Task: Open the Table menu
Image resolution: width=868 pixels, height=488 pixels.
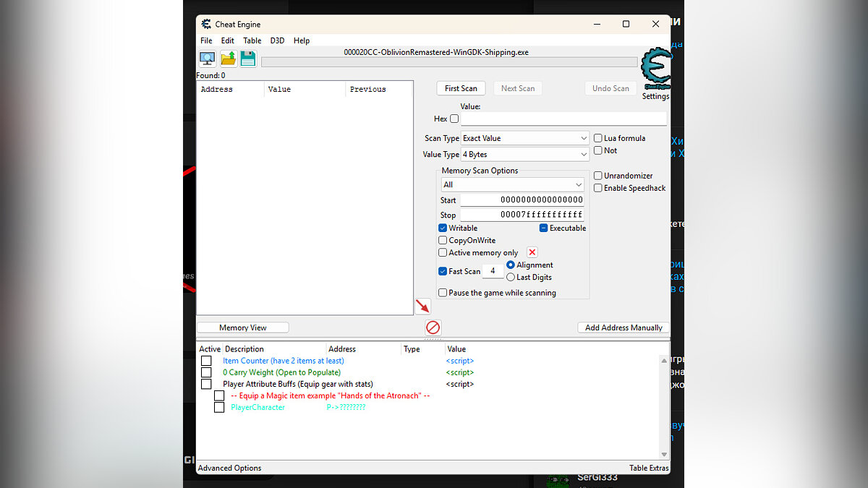Action: [252, 41]
